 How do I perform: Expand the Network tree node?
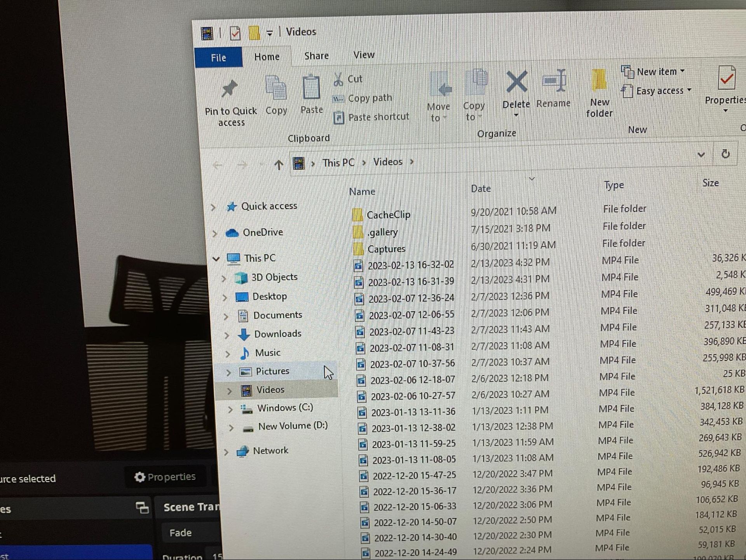(x=226, y=452)
